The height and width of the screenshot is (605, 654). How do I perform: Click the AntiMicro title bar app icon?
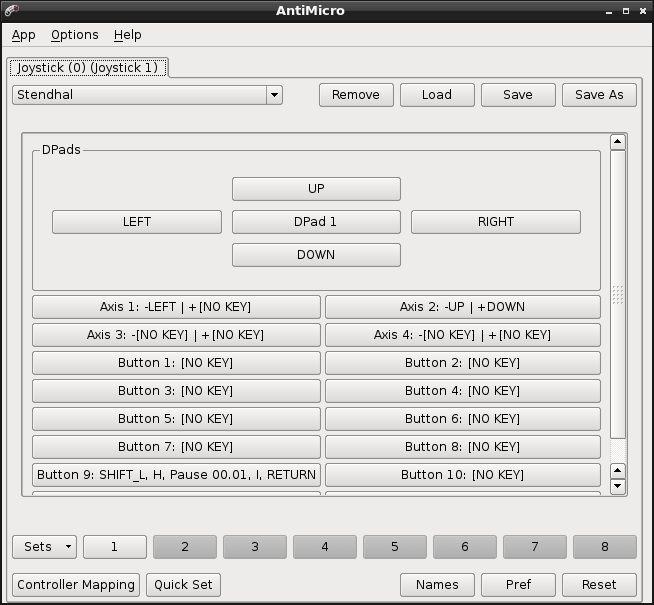click(12, 11)
